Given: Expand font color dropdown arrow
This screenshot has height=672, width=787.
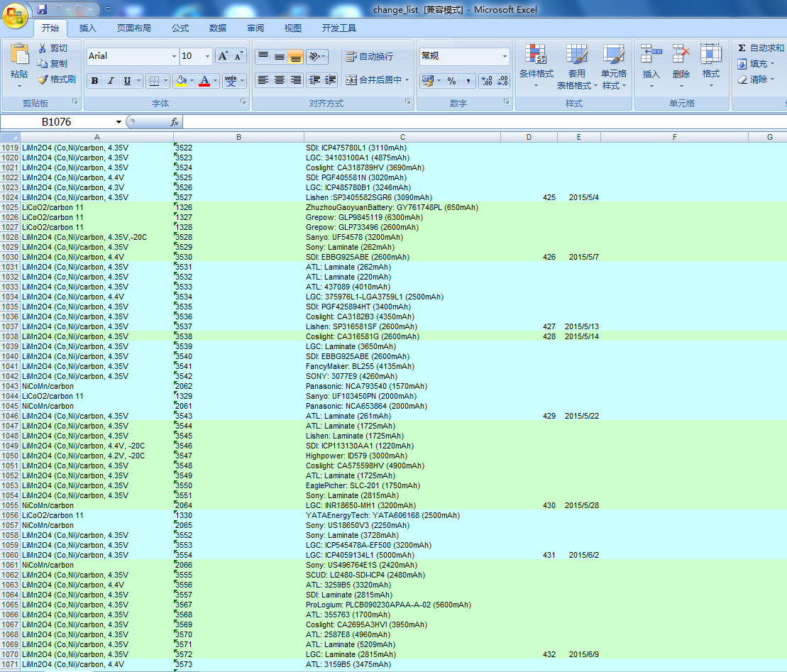Looking at the screenshot, I should [215, 80].
